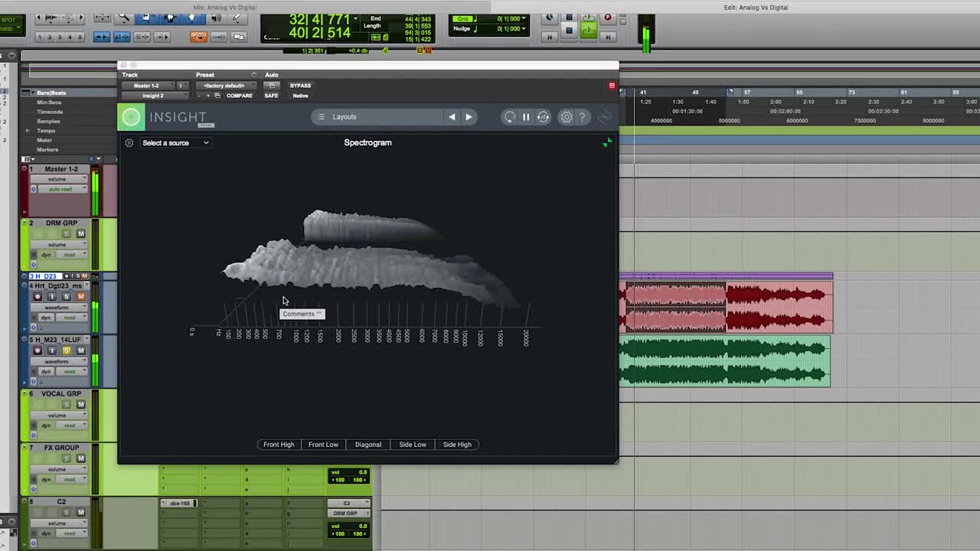Open Insight settings gear icon
980x551 pixels.
(x=566, y=117)
